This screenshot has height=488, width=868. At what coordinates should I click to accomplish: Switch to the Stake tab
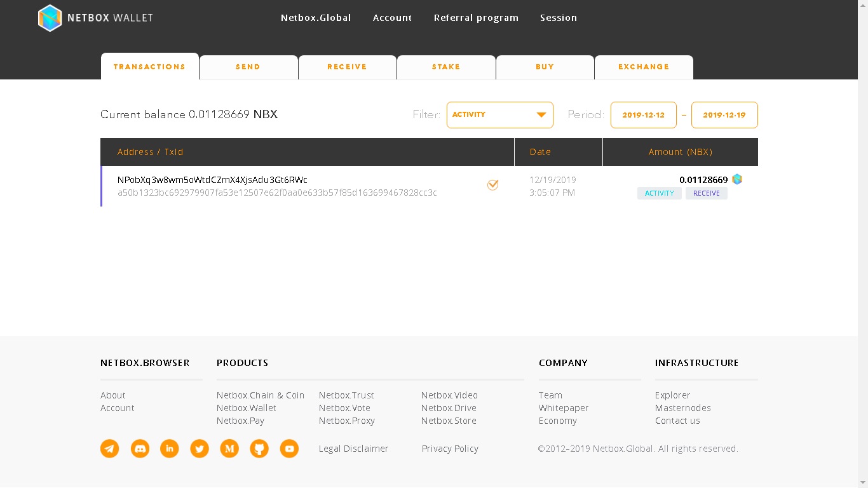(x=446, y=67)
